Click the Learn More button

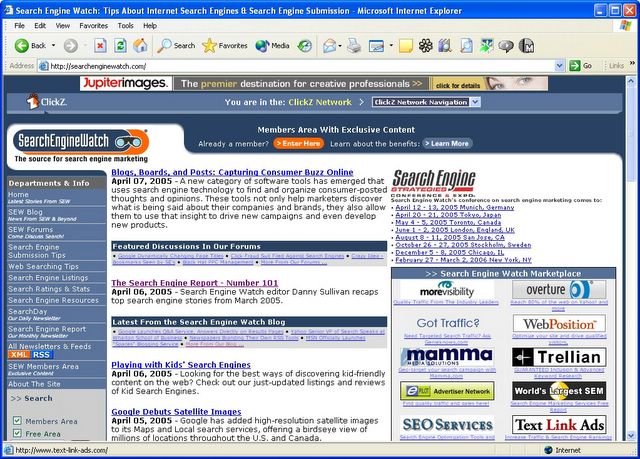447,144
